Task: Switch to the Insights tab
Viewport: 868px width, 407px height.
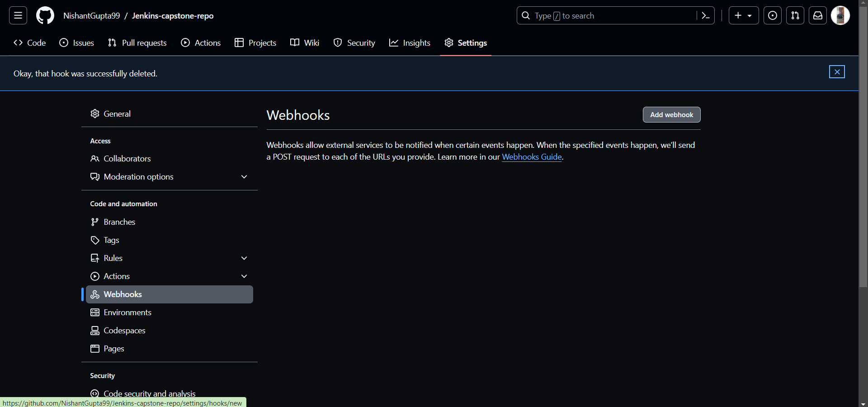Action: [410, 43]
